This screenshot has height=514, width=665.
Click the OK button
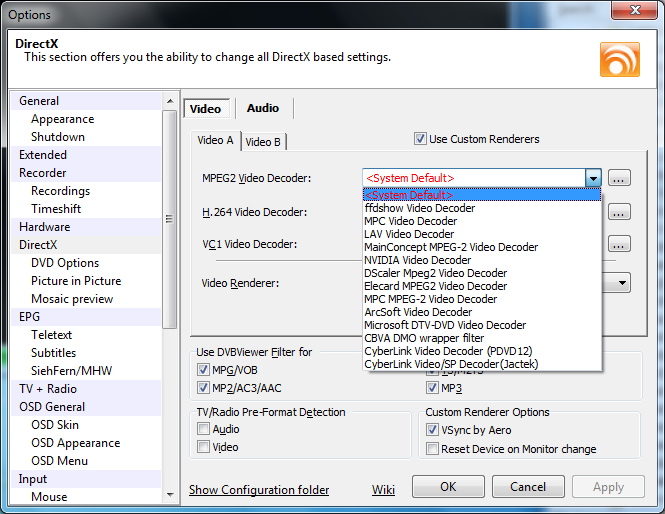click(x=448, y=486)
